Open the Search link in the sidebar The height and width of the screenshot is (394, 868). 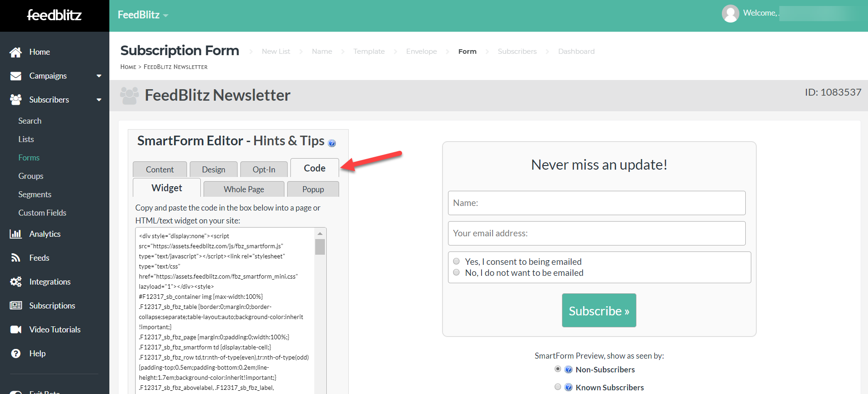tap(30, 121)
